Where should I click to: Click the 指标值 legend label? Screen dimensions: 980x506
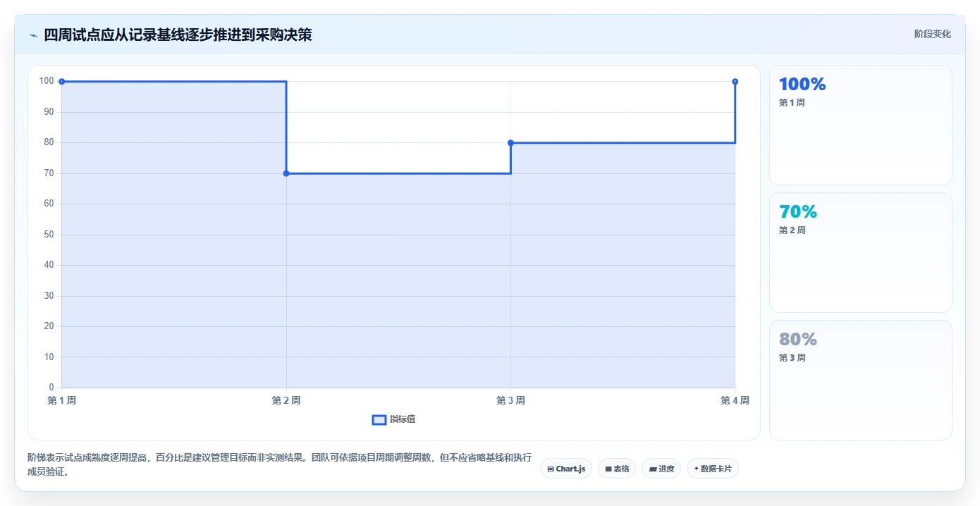(403, 419)
